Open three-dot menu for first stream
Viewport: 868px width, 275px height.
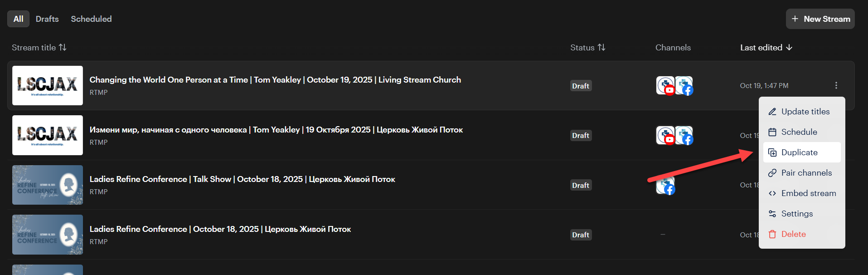pyautogui.click(x=836, y=85)
